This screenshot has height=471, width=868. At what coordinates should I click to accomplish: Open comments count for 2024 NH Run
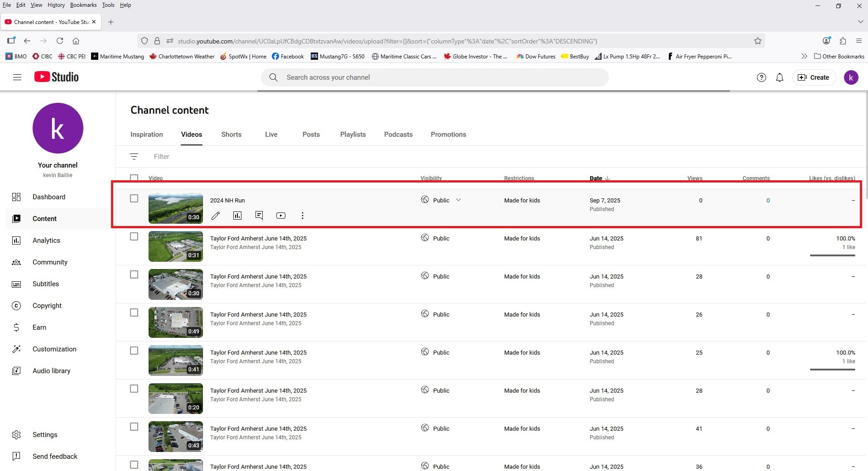coord(768,200)
